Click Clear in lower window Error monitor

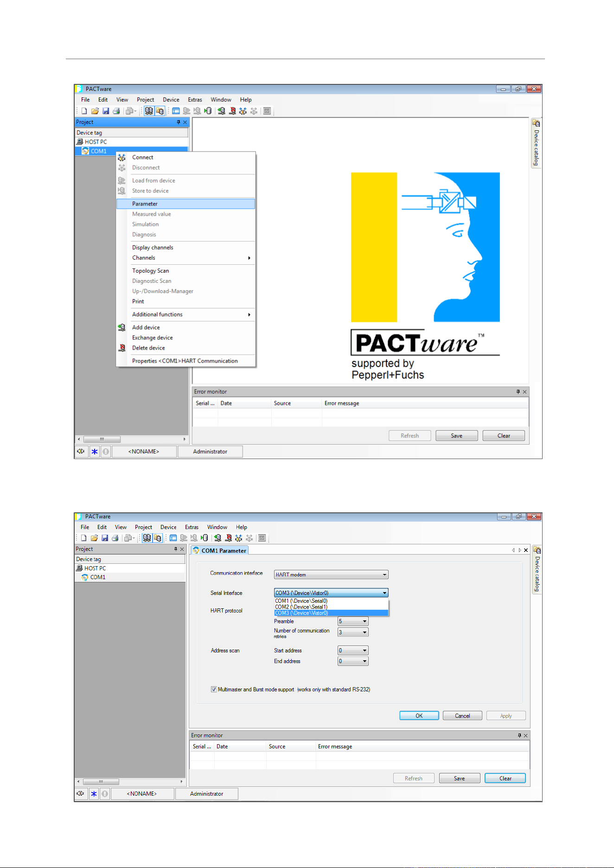pyautogui.click(x=505, y=779)
